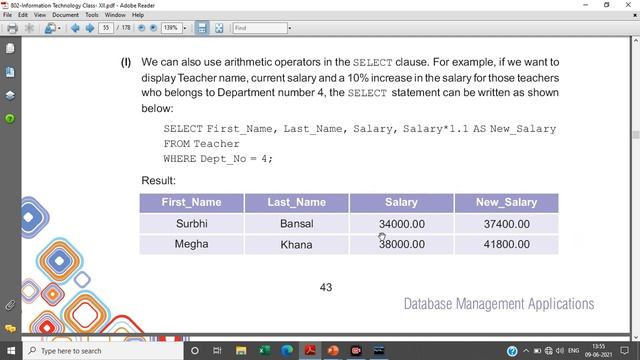Expand hidden system tray icons
The height and width of the screenshot is (360, 640).
click(x=526, y=351)
